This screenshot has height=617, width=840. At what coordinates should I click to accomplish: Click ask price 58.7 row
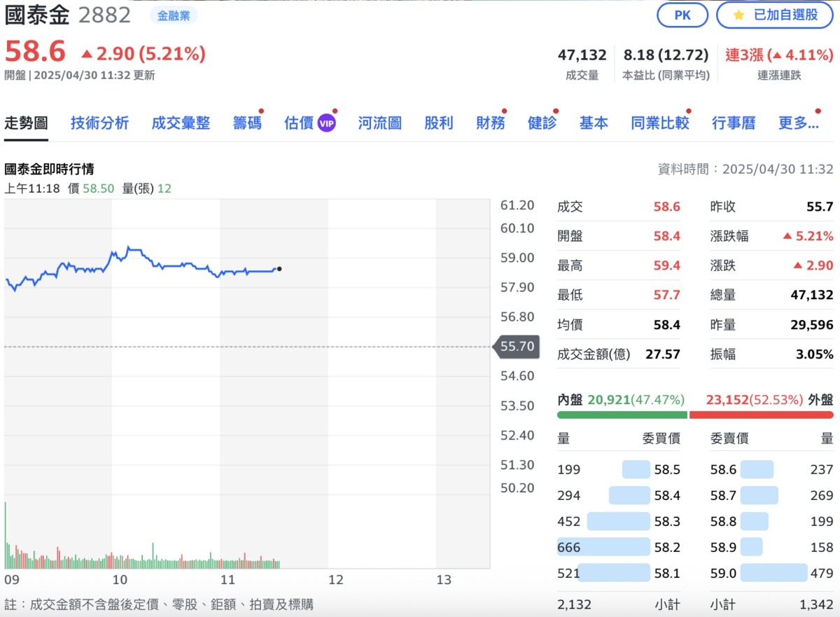(772, 495)
